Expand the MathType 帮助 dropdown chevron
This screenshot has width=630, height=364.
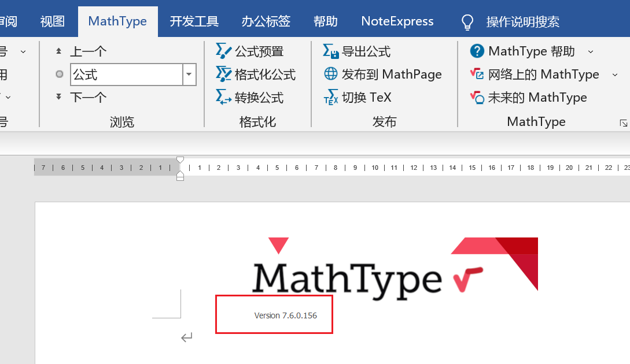coord(591,51)
